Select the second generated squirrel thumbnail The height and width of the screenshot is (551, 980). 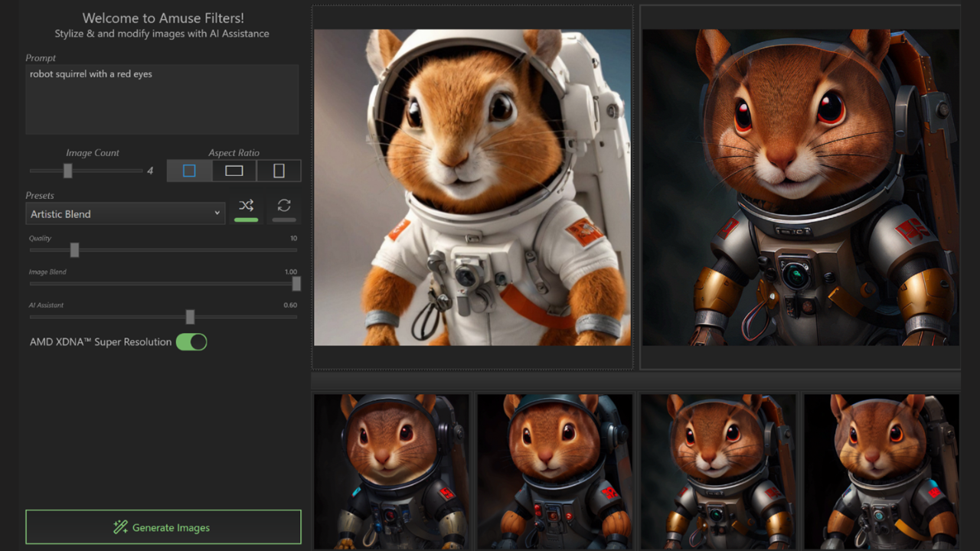[554, 471]
